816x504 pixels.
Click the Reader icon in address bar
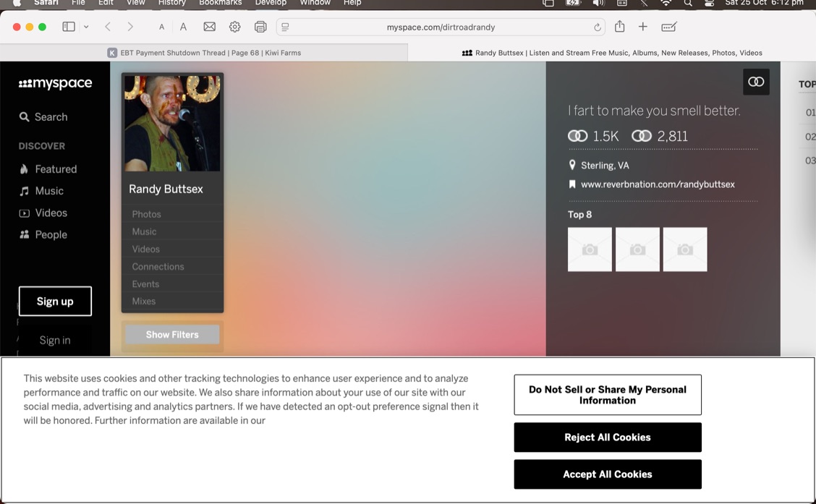pyautogui.click(x=285, y=27)
